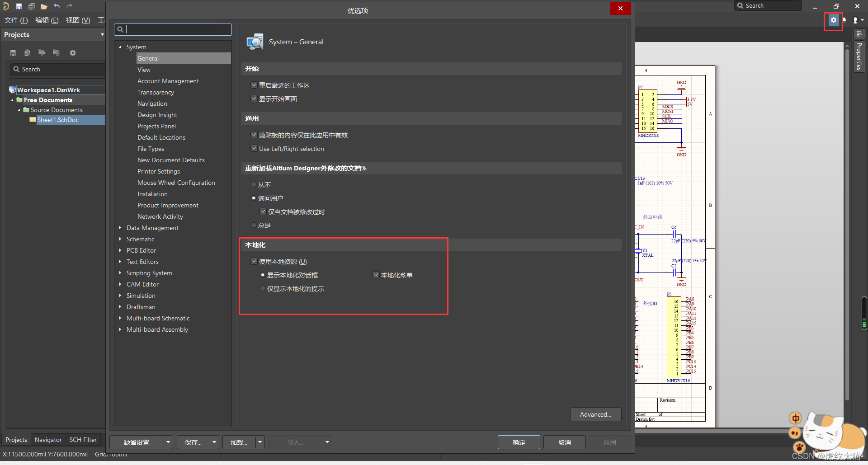The width and height of the screenshot is (868, 465).
Task: Click the Projects panel folder-search icon
Action: coord(42,53)
